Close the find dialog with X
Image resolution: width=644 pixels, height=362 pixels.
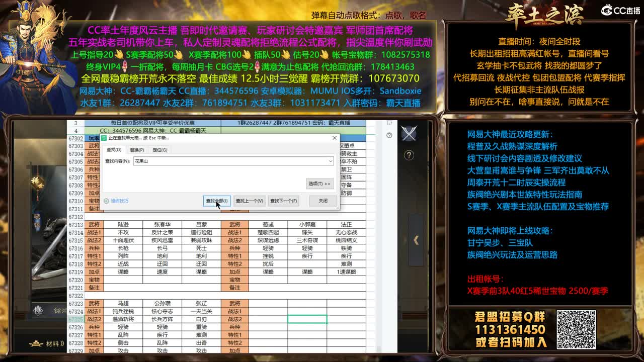click(x=335, y=138)
